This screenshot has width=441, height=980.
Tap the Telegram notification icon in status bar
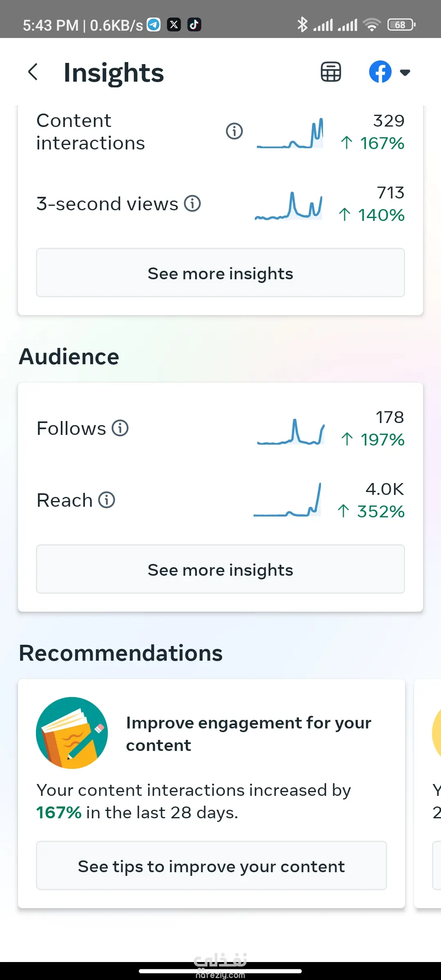pos(154,25)
